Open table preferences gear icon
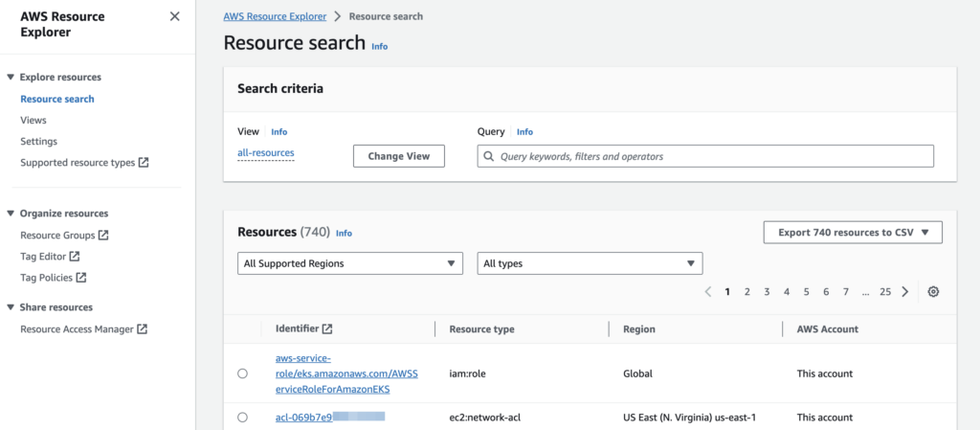Screen dimensions: 980x430 point(933,292)
